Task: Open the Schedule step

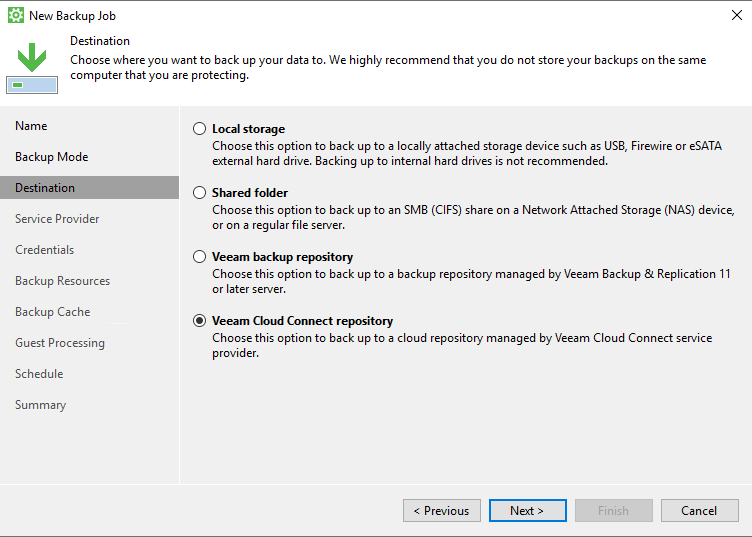Action: tap(39, 374)
